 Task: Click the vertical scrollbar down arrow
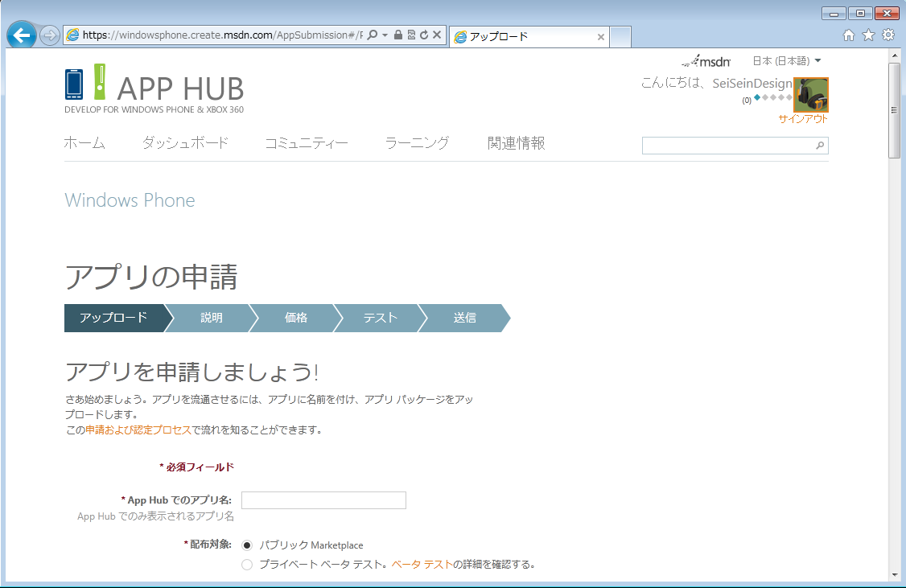[894, 574]
